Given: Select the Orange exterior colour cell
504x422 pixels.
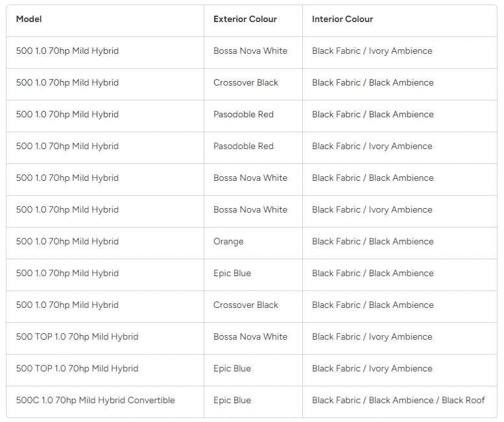Looking at the screenshot, I should [229, 242].
